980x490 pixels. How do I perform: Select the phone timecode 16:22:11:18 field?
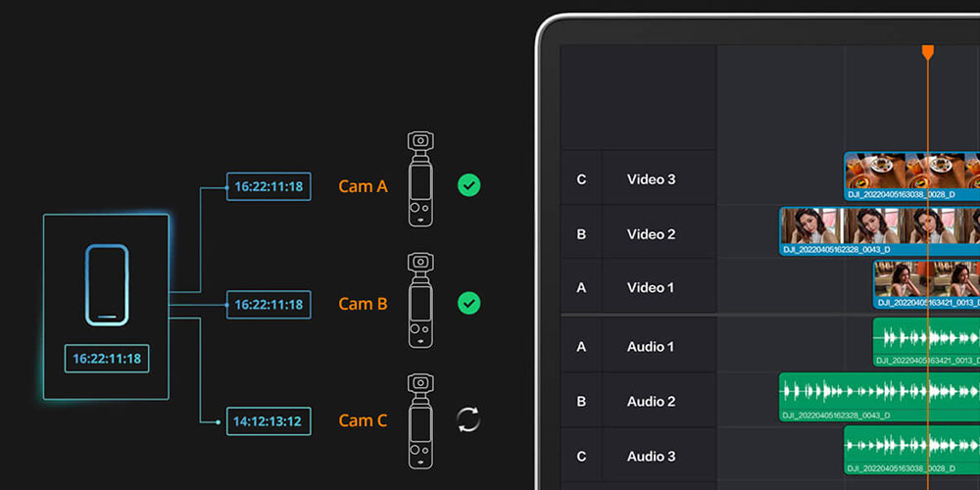click(106, 359)
